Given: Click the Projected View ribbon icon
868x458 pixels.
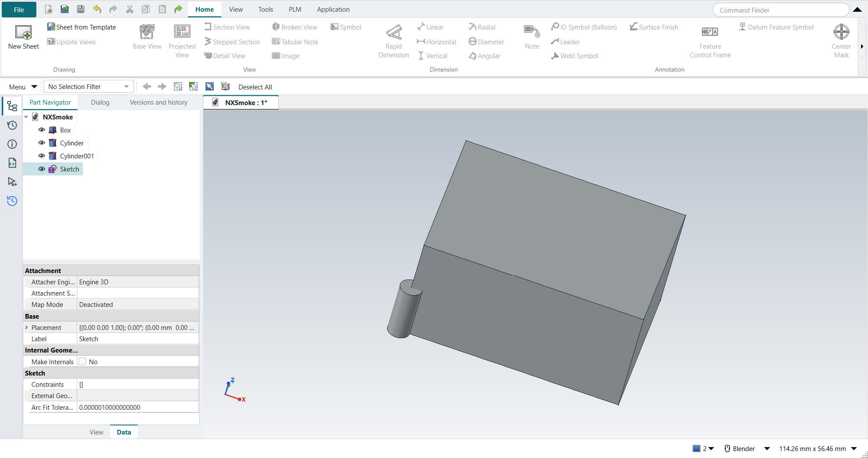Looking at the screenshot, I should click(x=182, y=42).
